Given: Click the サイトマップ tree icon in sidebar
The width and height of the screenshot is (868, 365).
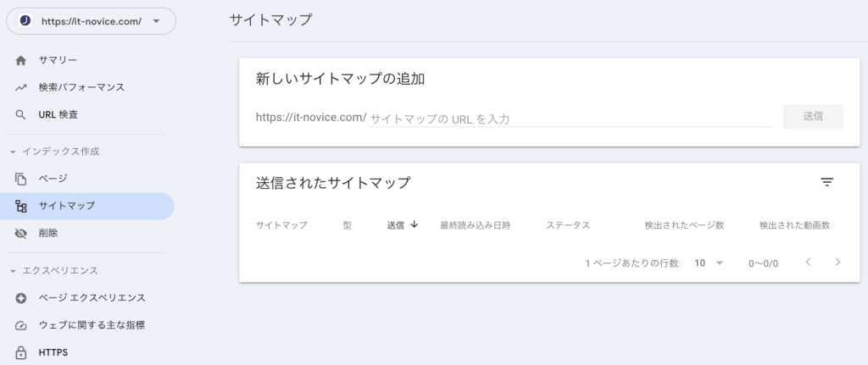Looking at the screenshot, I should 21,207.
